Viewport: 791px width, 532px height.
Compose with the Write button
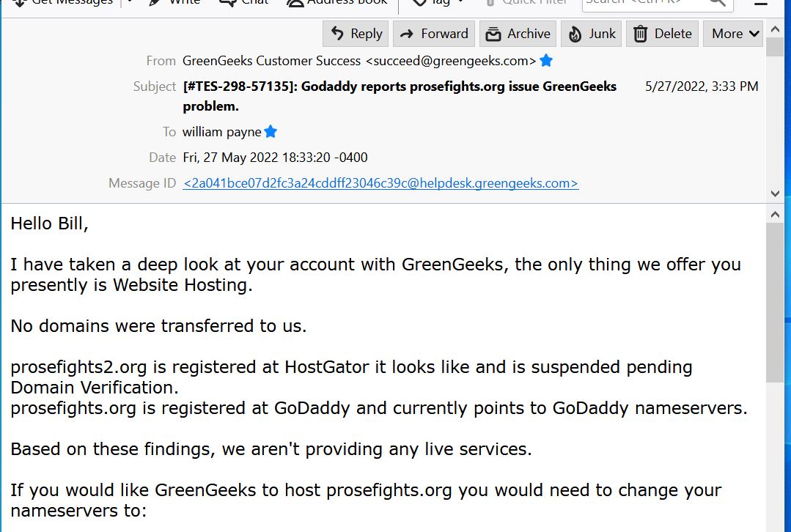click(x=174, y=2)
